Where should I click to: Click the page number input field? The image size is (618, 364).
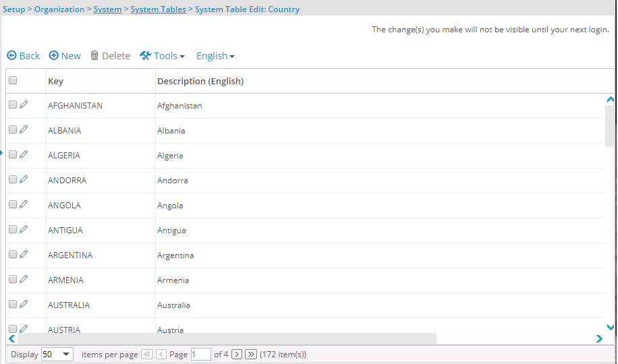[200, 354]
